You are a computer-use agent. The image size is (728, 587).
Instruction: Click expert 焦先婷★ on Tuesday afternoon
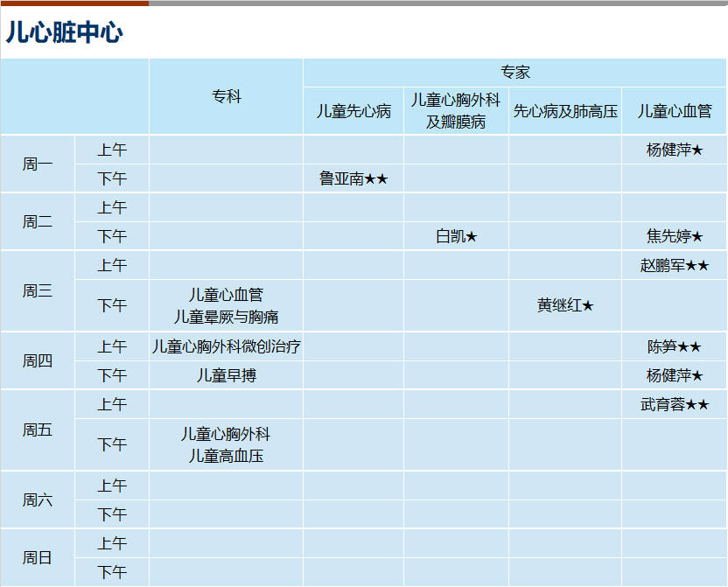click(674, 237)
